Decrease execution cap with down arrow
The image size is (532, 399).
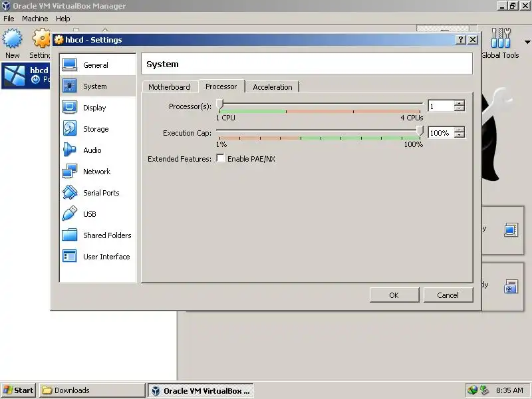460,135
